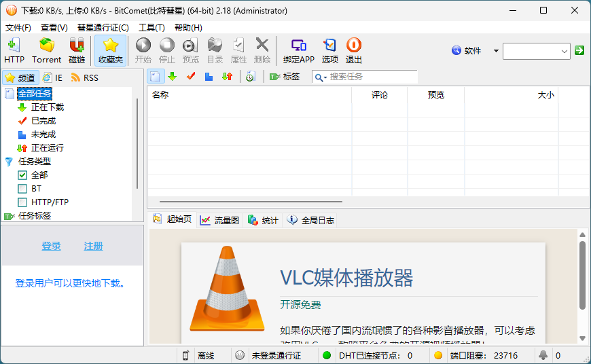Click the 退出 exit icon
Image resolution: width=591 pixels, height=364 pixels.
tap(353, 50)
